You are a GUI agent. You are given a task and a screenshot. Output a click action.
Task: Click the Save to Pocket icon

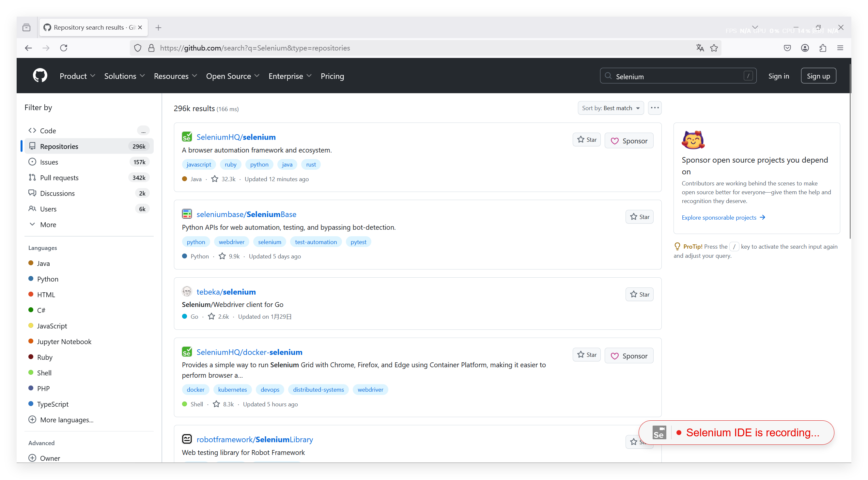tap(787, 48)
